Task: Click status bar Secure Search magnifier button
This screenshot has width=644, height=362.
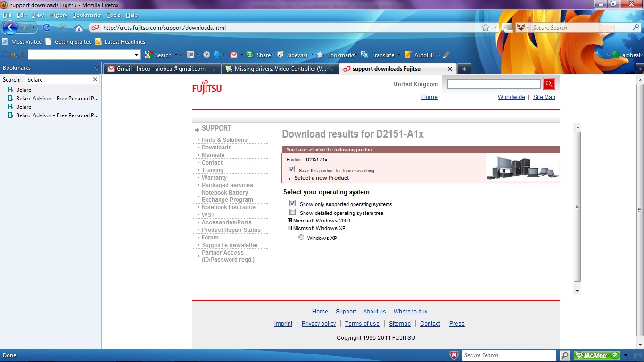Action: pos(565,355)
